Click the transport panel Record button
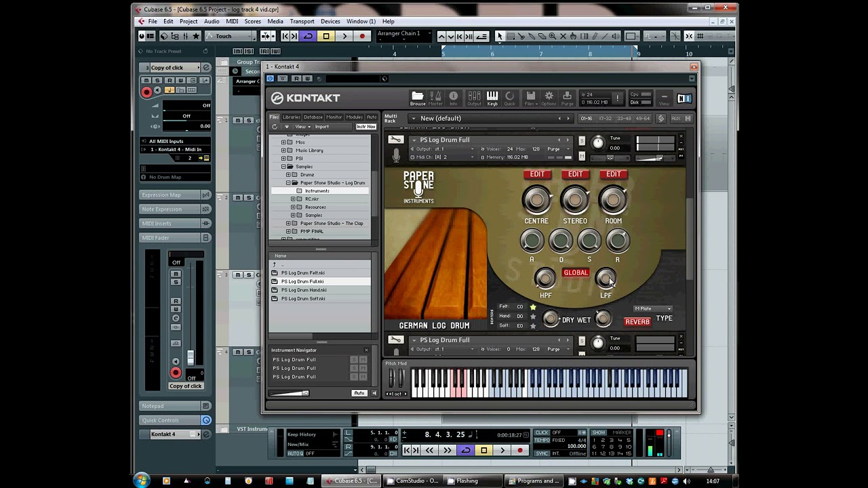The width and height of the screenshot is (868, 488). (520, 450)
